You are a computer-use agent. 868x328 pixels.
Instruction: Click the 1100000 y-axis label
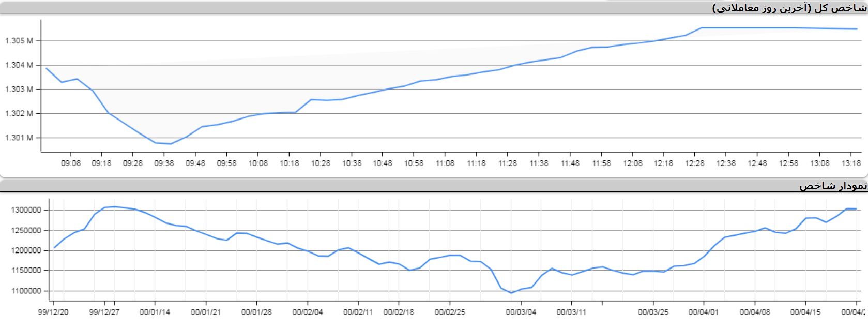pos(26,291)
